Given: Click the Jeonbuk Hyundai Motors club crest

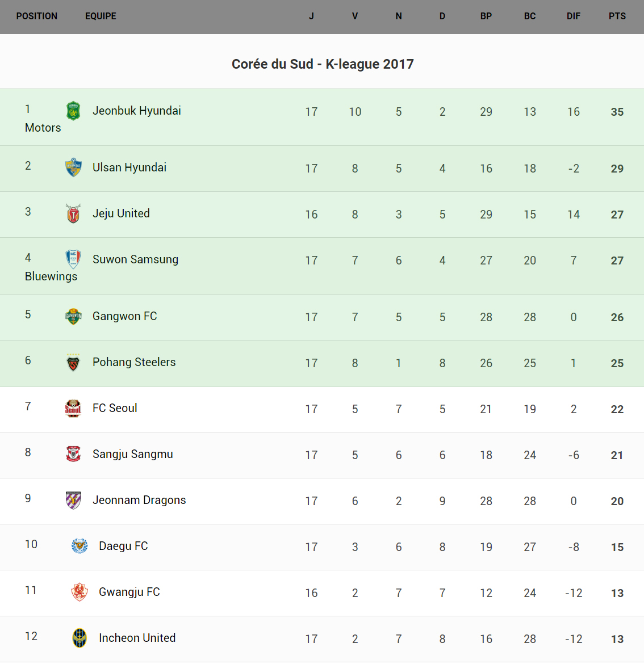Looking at the screenshot, I should click(x=73, y=111).
